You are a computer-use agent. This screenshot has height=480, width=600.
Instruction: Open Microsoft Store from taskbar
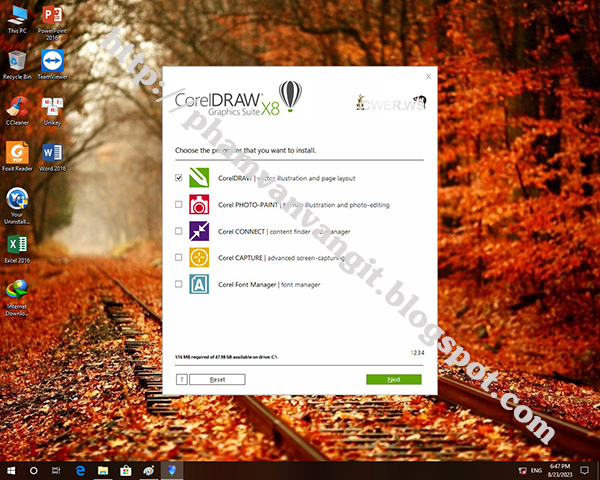click(126, 470)
